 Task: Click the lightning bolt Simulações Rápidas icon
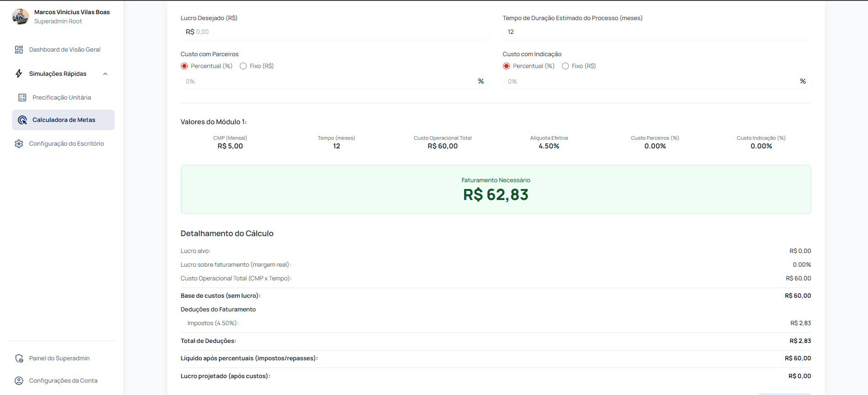point(19,74)
